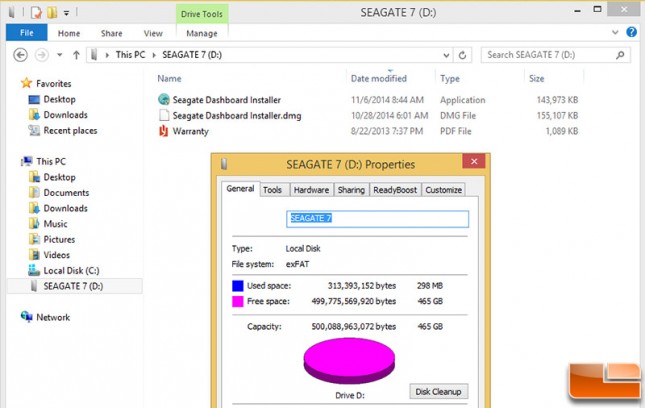The width and height of the screenshot is (645, 408).
Task: Open Downloads under This PC
Action: [x=65, y=208]
